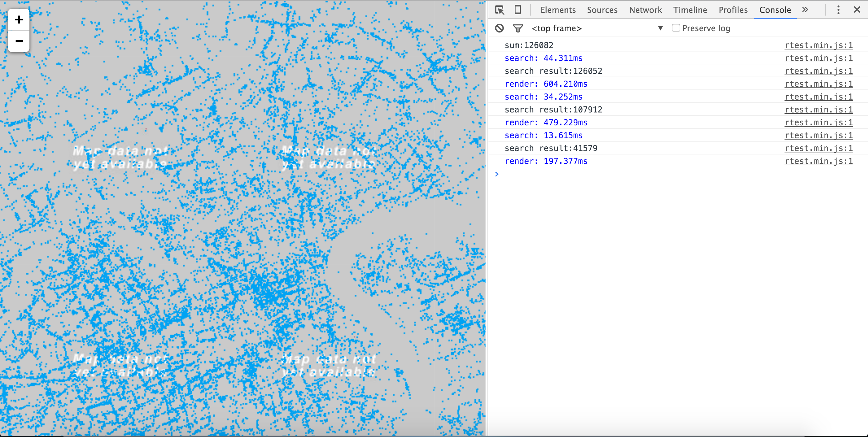This screenshot has height=437, width=868.
Task: Switch to the Elements tab
Action: click(x=558, y=10)
